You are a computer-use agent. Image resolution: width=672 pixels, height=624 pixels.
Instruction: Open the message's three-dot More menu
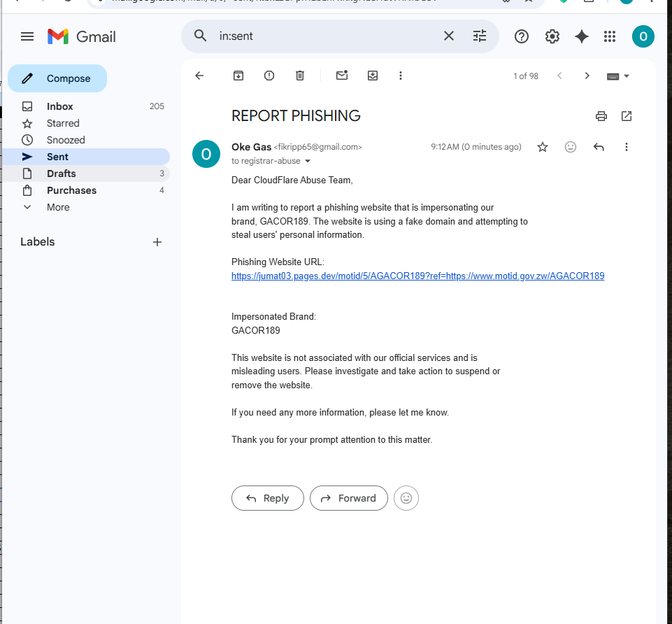click(x=627, y=147)
